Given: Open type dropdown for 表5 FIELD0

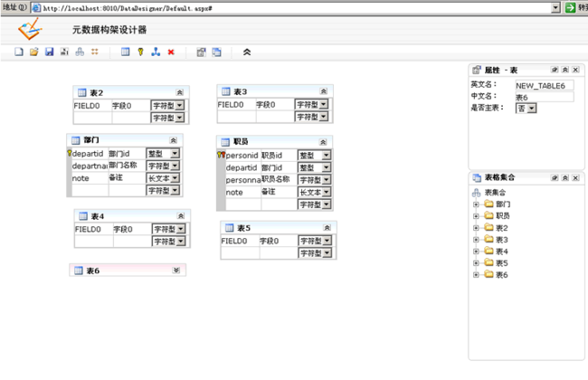Looking at the screenshot, I should pos(327,241).
